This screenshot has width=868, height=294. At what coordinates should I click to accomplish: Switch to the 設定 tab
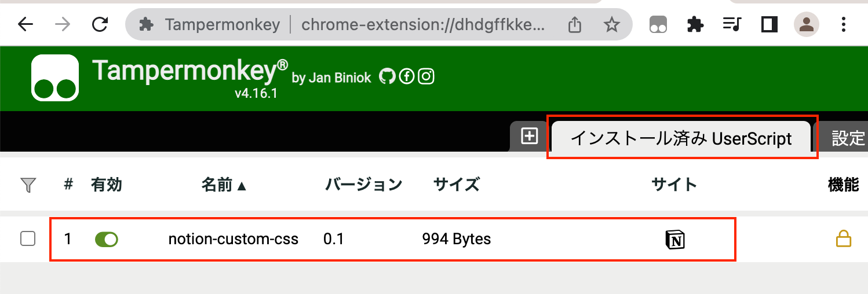[x=845, y=138]
